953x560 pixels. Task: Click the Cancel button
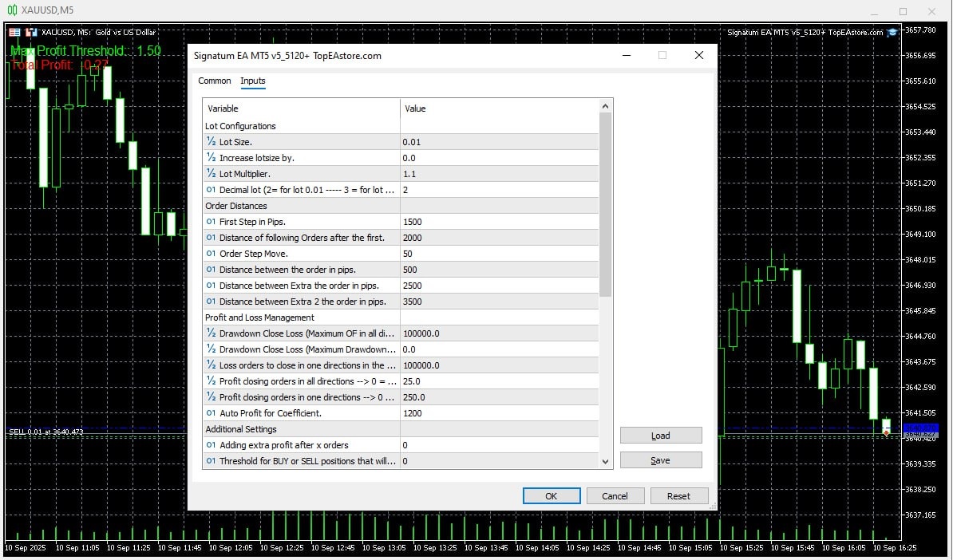(x=615, y=495)
